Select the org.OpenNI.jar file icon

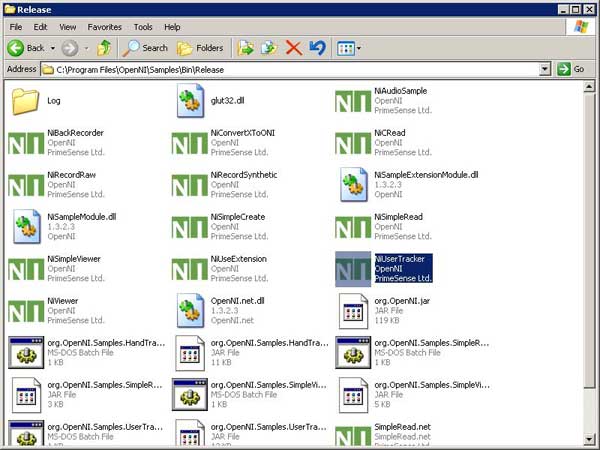coord(354,311)
